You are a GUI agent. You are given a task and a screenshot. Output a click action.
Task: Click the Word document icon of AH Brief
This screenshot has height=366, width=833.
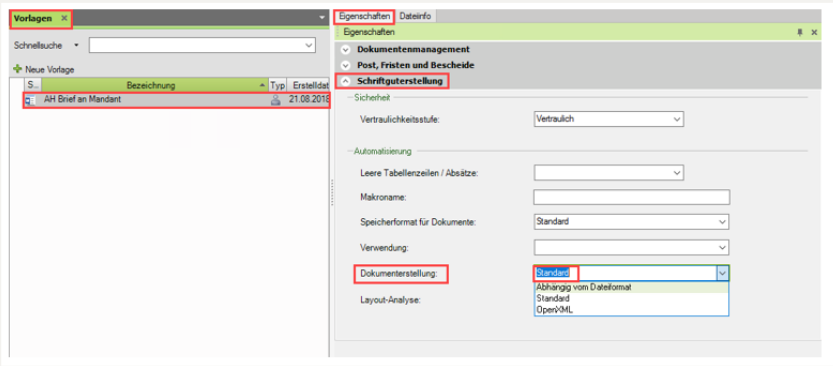(30, 100)
